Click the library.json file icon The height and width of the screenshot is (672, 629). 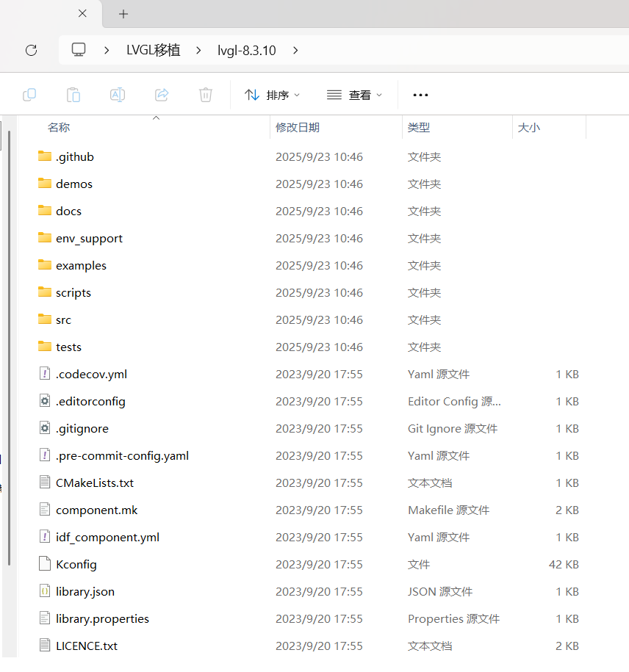point(45,591)
